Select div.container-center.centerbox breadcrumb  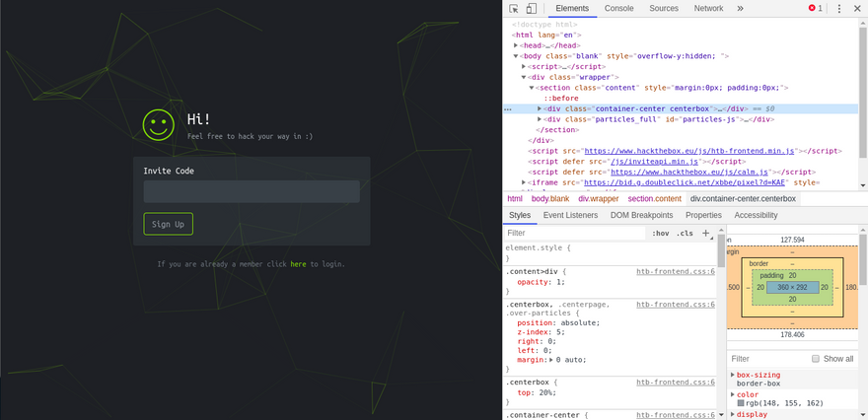743,198
